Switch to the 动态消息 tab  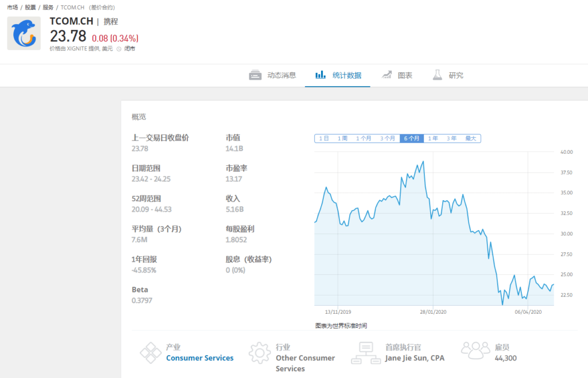coord(272,75)
